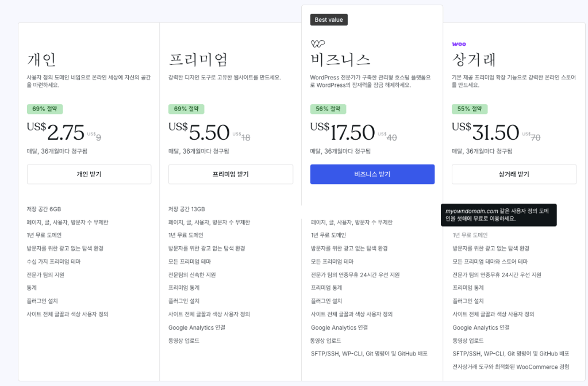The height and width of the screenshot is (386, 588).
Task: Click Google Analytics 연결 in 프리미엄 plan
Action: pyautogui.click(x=197, y=327)
